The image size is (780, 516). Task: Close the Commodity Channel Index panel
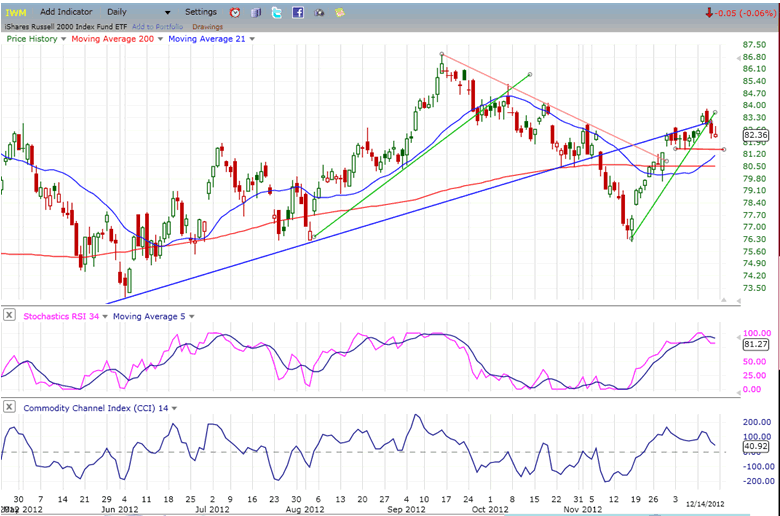click(x=9, y=407)
